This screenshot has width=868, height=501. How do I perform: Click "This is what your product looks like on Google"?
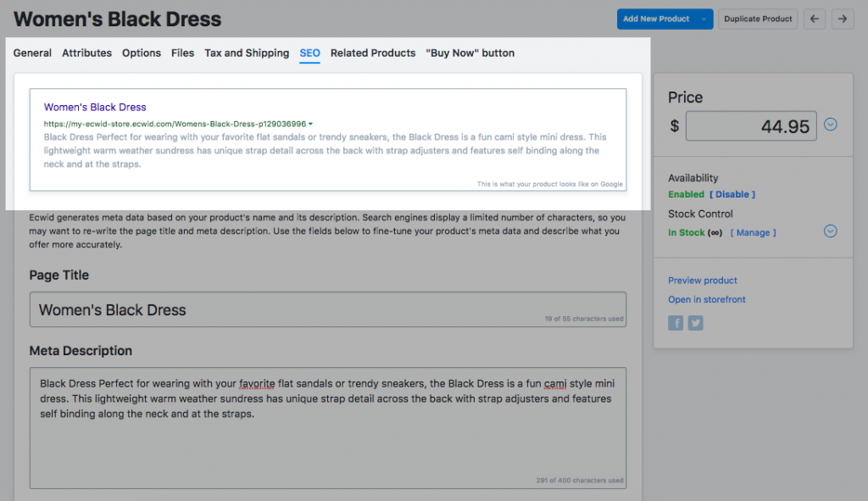coord(549,184)
